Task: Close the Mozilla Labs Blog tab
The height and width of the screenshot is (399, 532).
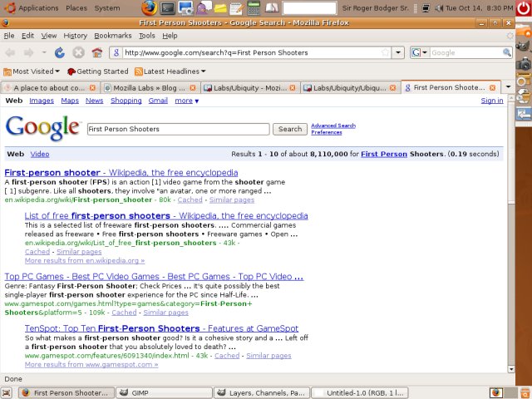Action: click(193, 88)
